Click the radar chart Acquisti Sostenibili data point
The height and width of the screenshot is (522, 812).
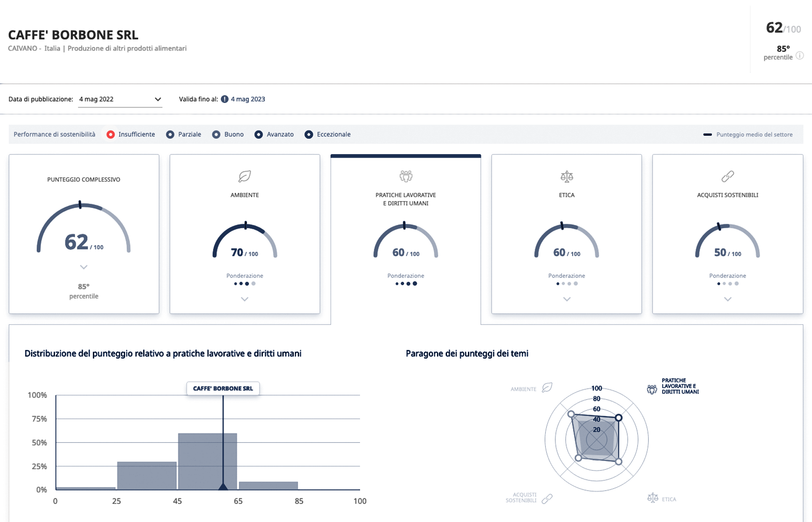click(x=579, y=458)
